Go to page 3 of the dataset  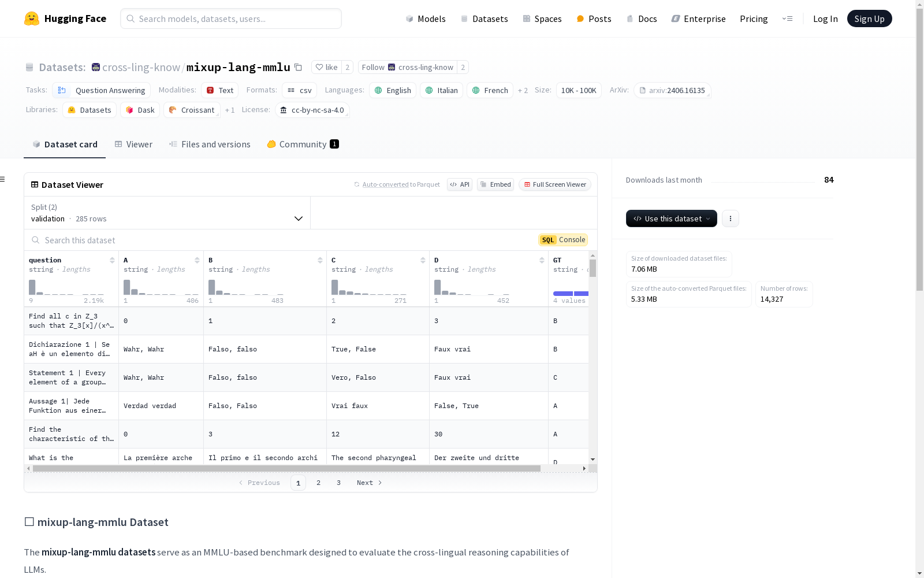[x=338, y=483]
